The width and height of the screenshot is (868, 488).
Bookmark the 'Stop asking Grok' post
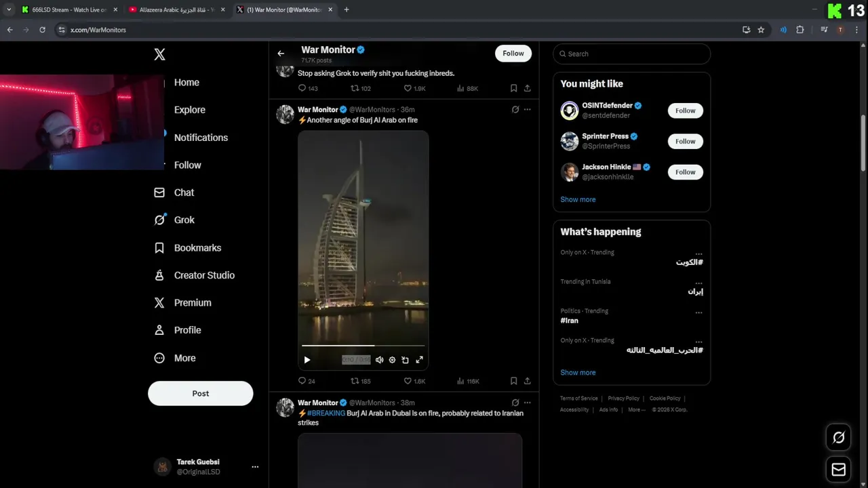click(x=513, y=88)
